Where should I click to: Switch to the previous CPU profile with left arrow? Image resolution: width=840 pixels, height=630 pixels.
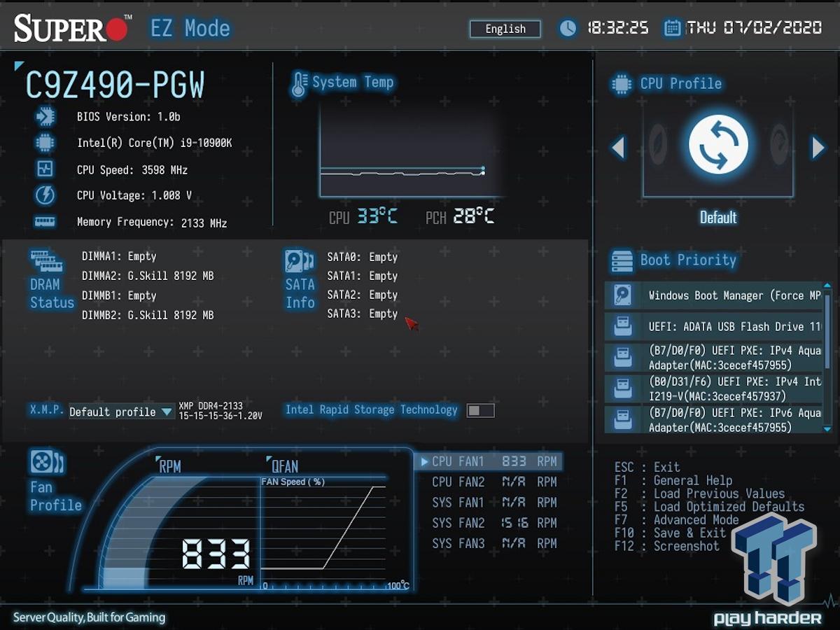(617, 148)
